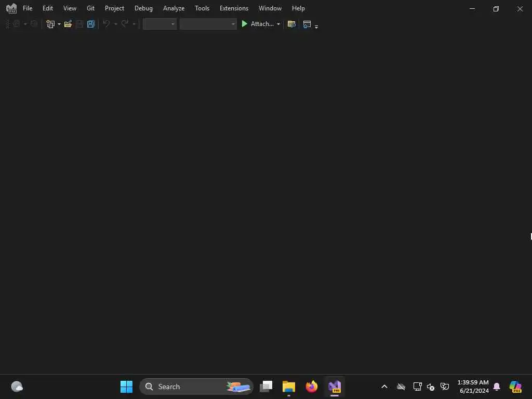Open the Solution Configurations combo box
The width and height of the screenshot is (532, 399).
[x=159, y=24]
